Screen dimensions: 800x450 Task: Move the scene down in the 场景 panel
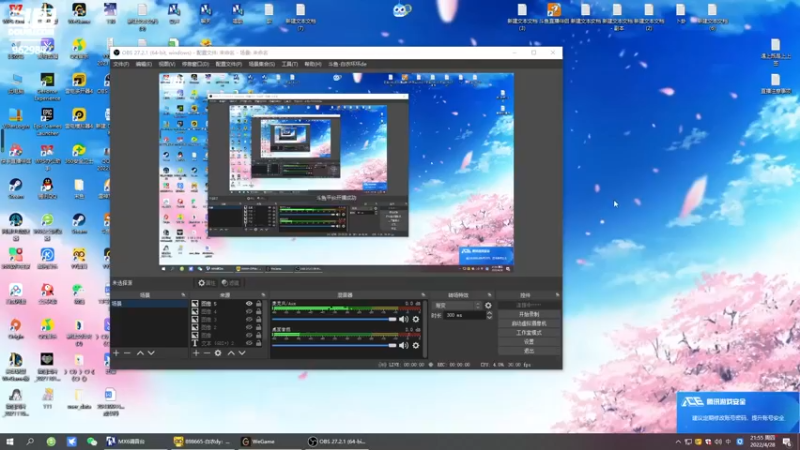point(151,353)
